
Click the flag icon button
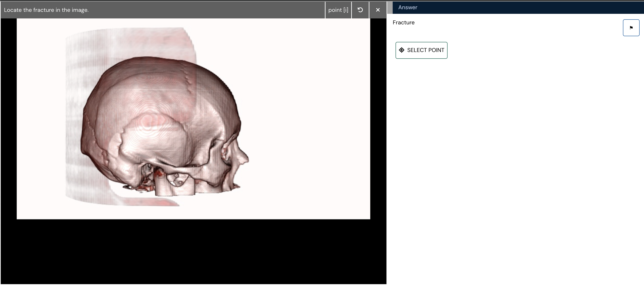point(631,28)
